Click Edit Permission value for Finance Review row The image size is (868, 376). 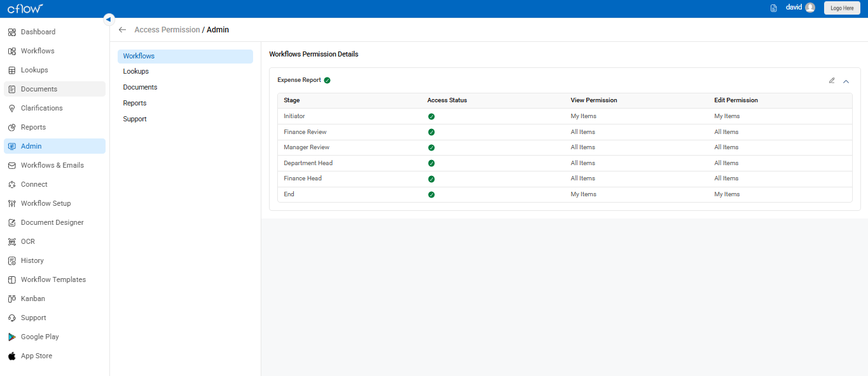pos(726,132)
